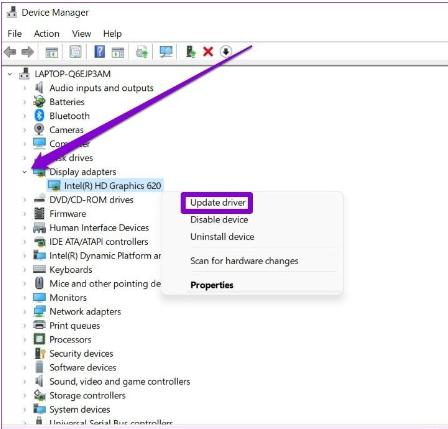
Task: Select Disable device in context menu
Action: pyautogui.click(x=219, y=220)
